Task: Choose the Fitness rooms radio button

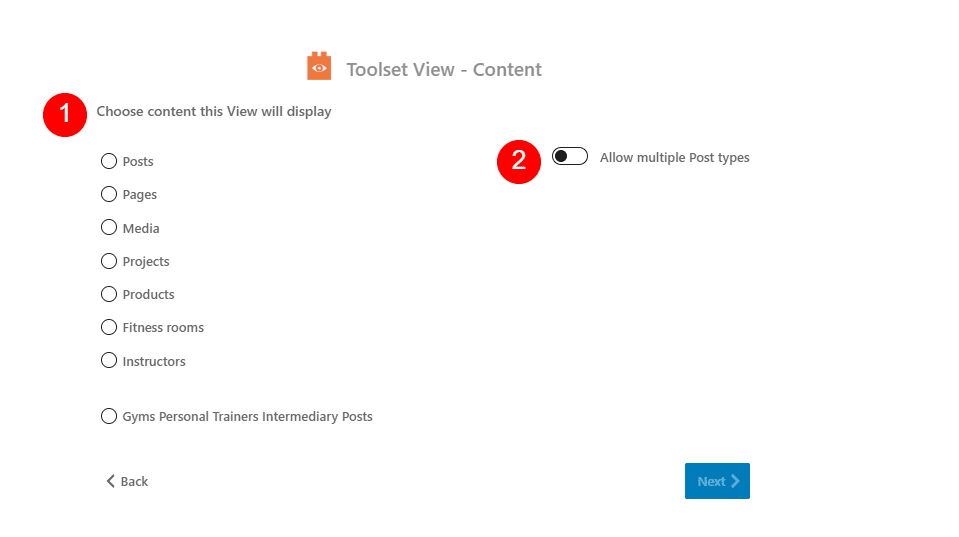Action: tap(109, 327)
